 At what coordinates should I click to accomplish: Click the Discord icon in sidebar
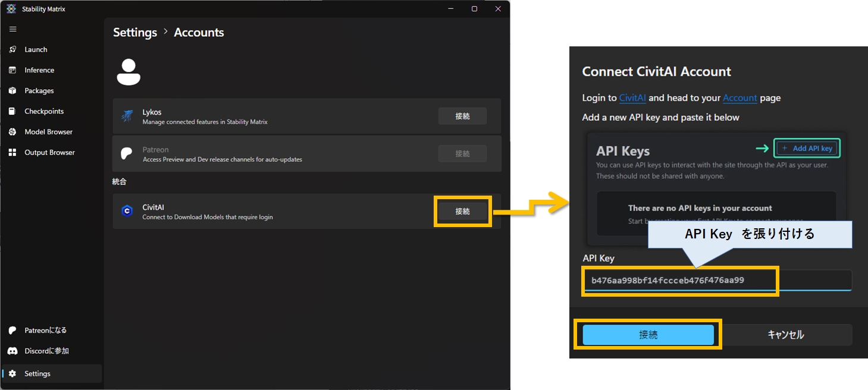12,351
